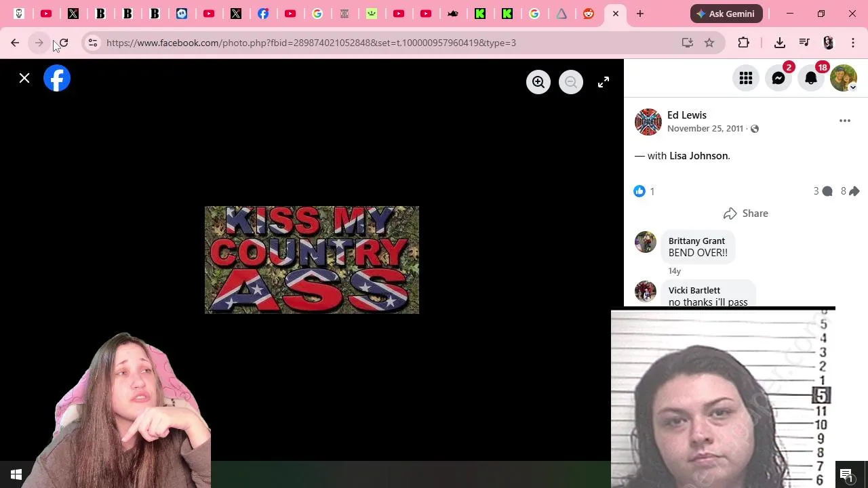The height and width of the screenshot is (488, 868).
Task: Open the Facebook notifications bell
Action: point(811,78)
